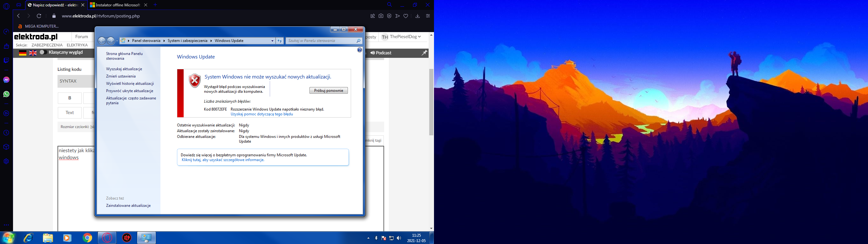Open the ZABEZPIECZENIA section
Screen dimensions: 868x244
(47, 45)
